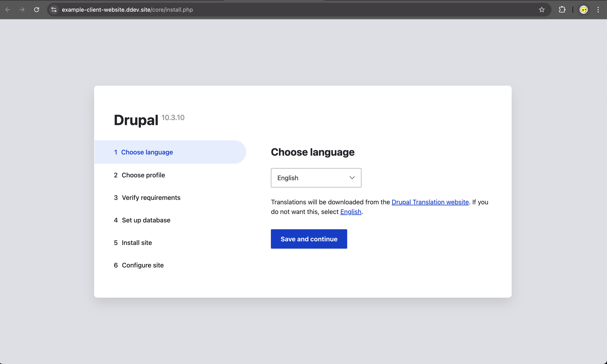Viewport: 607px width, 364px height.
Task: Click the language dropdown chevron arrow
Action: point(352,178)
